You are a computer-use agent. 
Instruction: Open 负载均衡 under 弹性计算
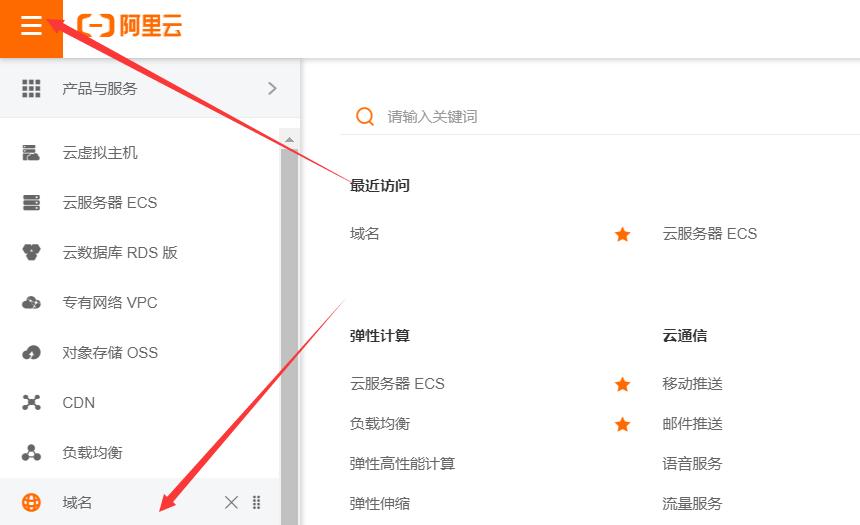tap(380, 424)
